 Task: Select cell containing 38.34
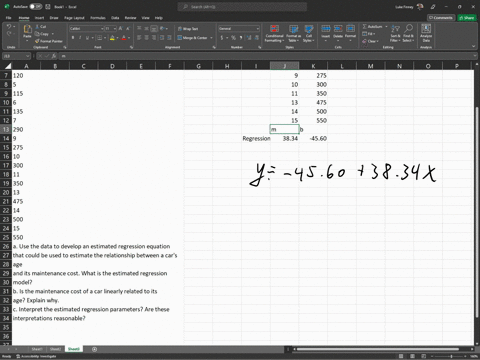click(284, 138)
